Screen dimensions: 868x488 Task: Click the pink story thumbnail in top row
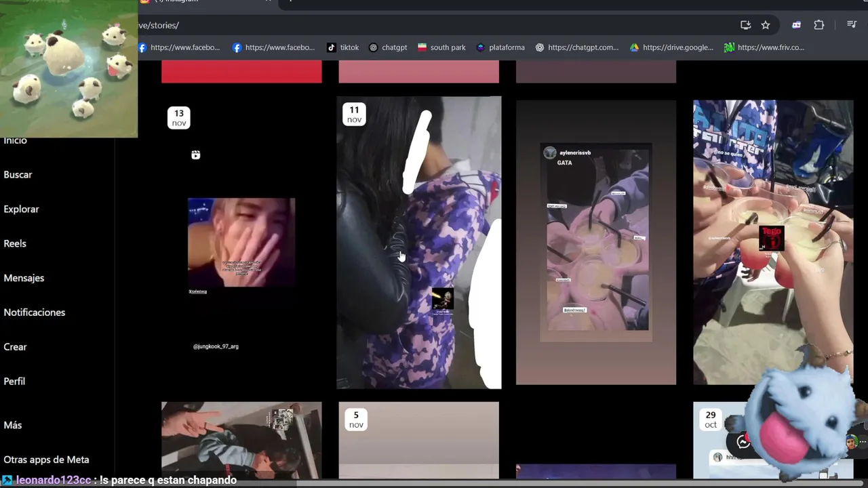(x=419, y=71)
